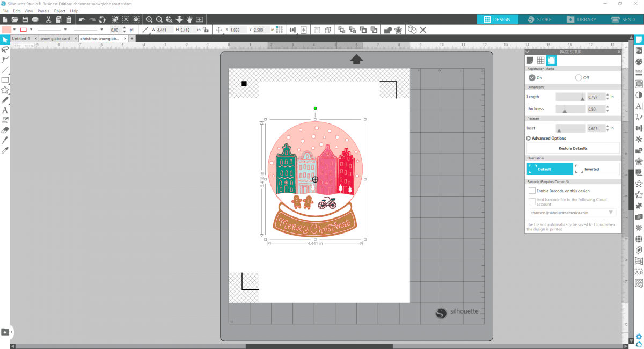Image resolution: width=644 pixels, height=349 pixels.
Task: Select the Freehand draw tool
Action: 5,100
